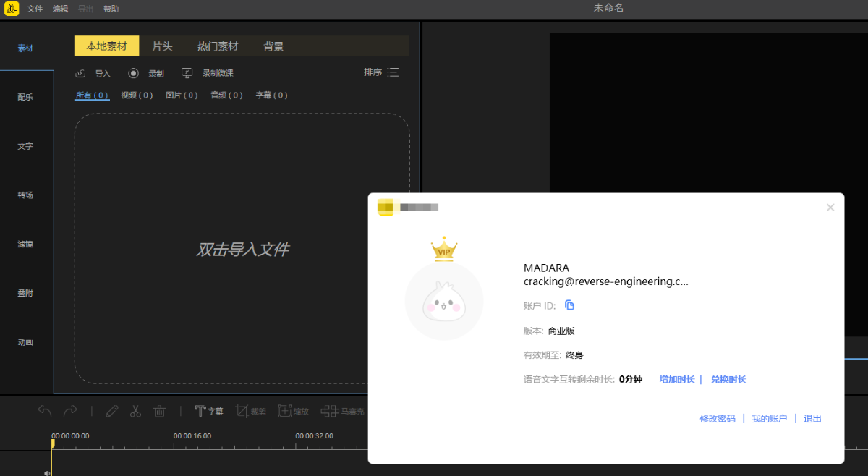Click the bun avatar picture

point(444,301)
